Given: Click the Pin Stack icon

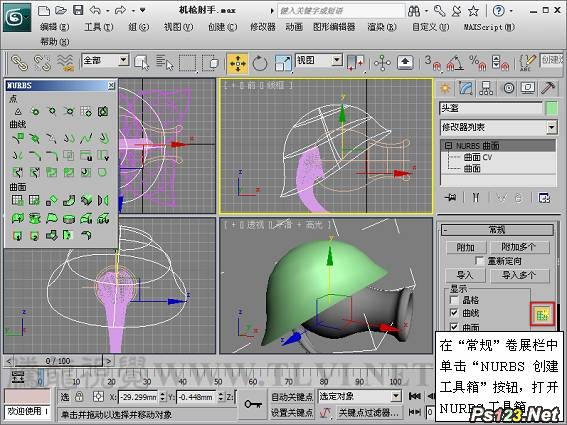Looking at the screenshot, I should 451,198.
